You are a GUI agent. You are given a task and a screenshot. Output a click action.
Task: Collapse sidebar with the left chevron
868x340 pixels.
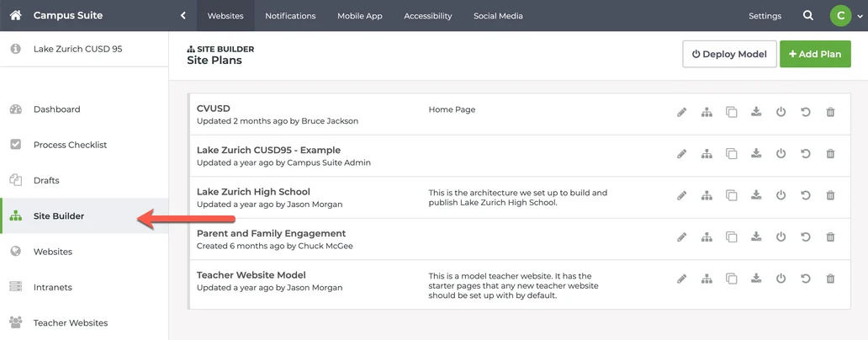pos(183,16)
